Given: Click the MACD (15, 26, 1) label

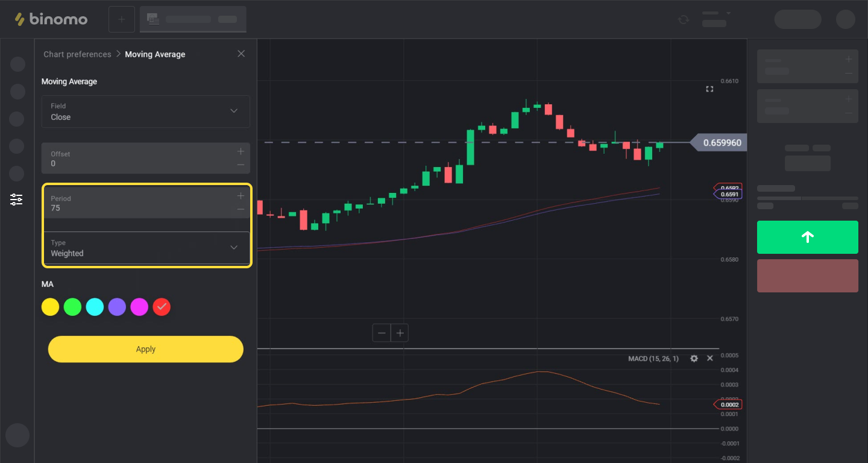Looking at the screenshot, I should pyautogui.click(x=653, y=359).
